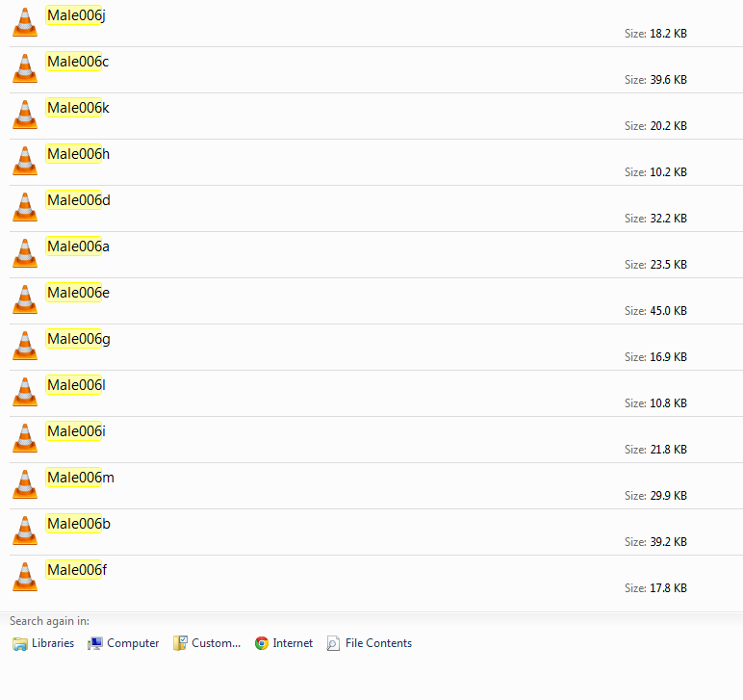Click the size value 32.2 KB
Image resolution: width=743 pixels, height=700 pixels.
668,219
